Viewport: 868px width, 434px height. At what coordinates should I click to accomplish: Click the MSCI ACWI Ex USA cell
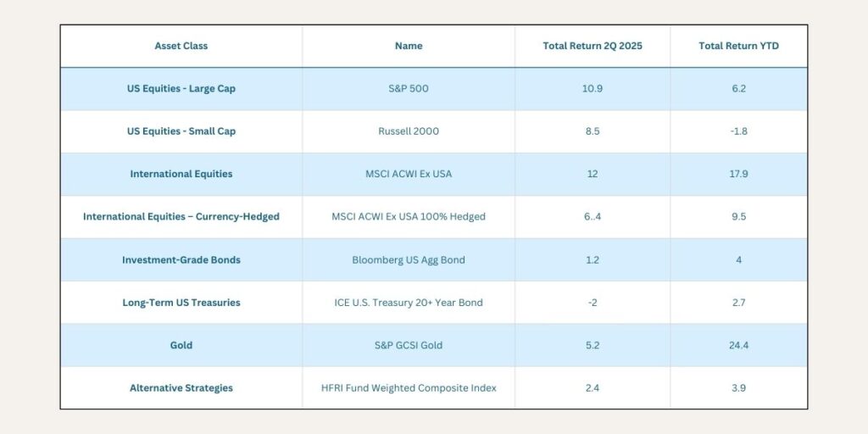pos(409,174)
